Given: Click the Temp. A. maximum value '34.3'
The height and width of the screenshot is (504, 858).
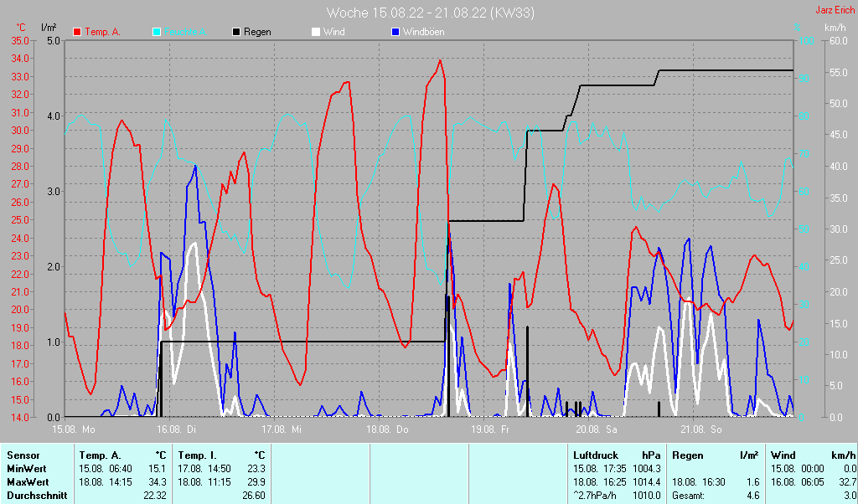Looking at the screenshot, I should click(157, 483).
